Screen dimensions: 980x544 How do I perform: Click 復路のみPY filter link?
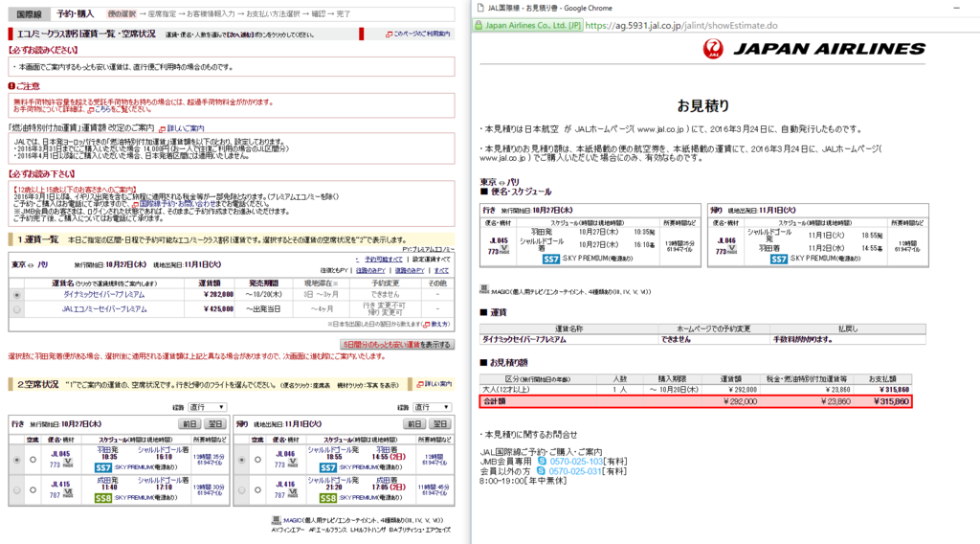[410, 271]
